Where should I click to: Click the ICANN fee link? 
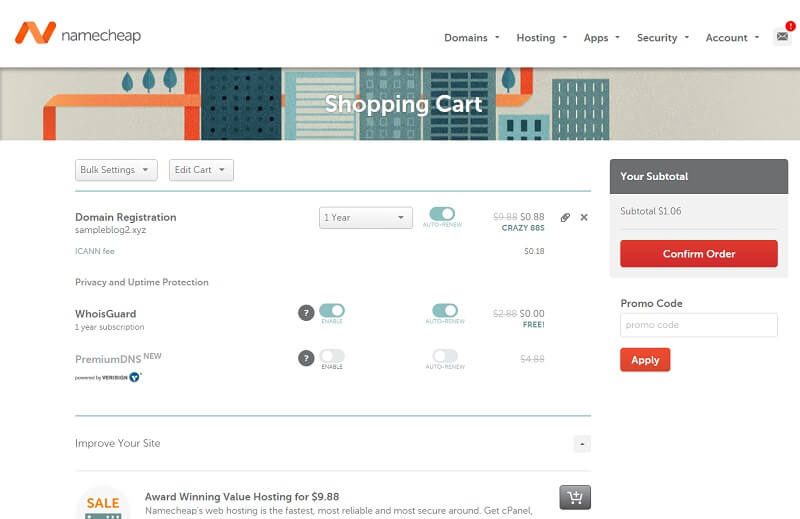tap(95, 251)
